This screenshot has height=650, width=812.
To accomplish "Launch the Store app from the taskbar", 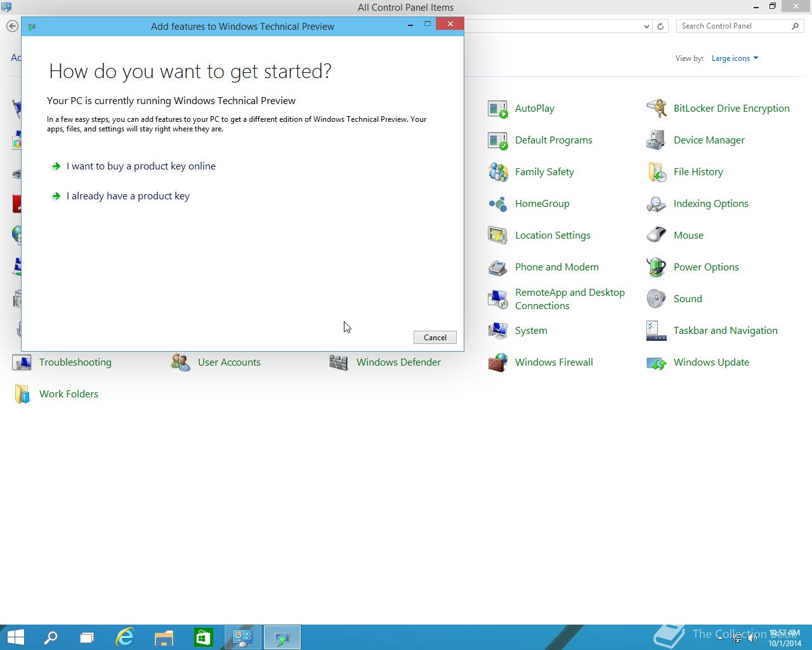I will click(203, 637).
